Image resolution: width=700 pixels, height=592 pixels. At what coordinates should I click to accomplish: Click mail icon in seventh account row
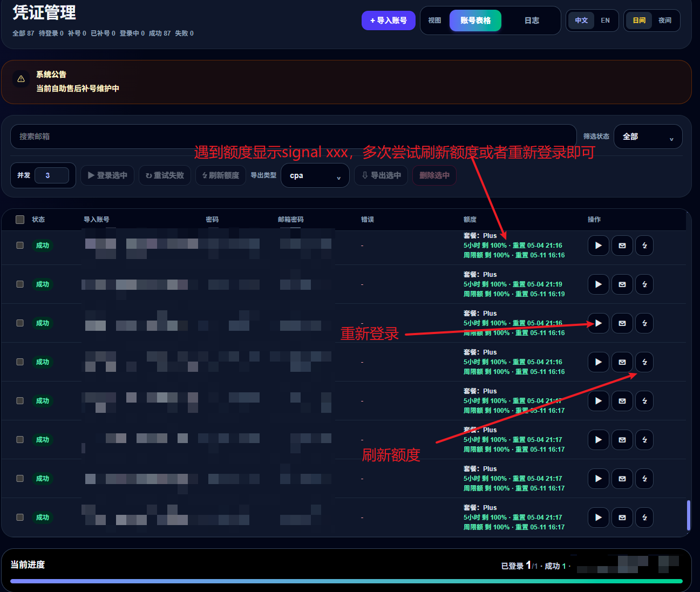point(622,479)
